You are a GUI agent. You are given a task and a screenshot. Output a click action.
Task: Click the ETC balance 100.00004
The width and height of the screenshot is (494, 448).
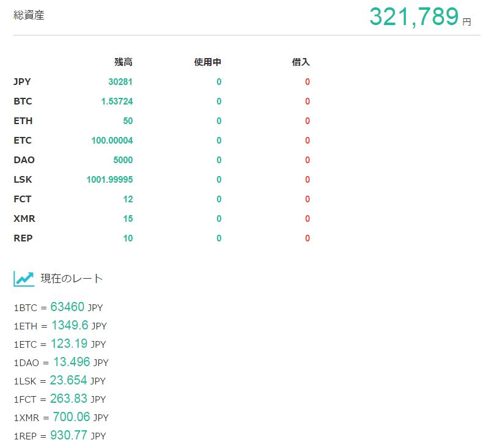tap(112, 141)
